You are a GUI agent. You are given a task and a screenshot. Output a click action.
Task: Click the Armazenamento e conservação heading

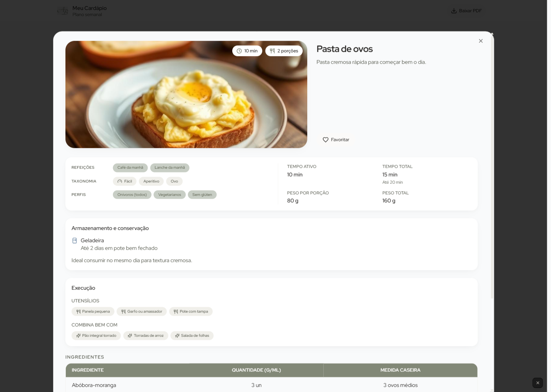[x=110, y=228]
